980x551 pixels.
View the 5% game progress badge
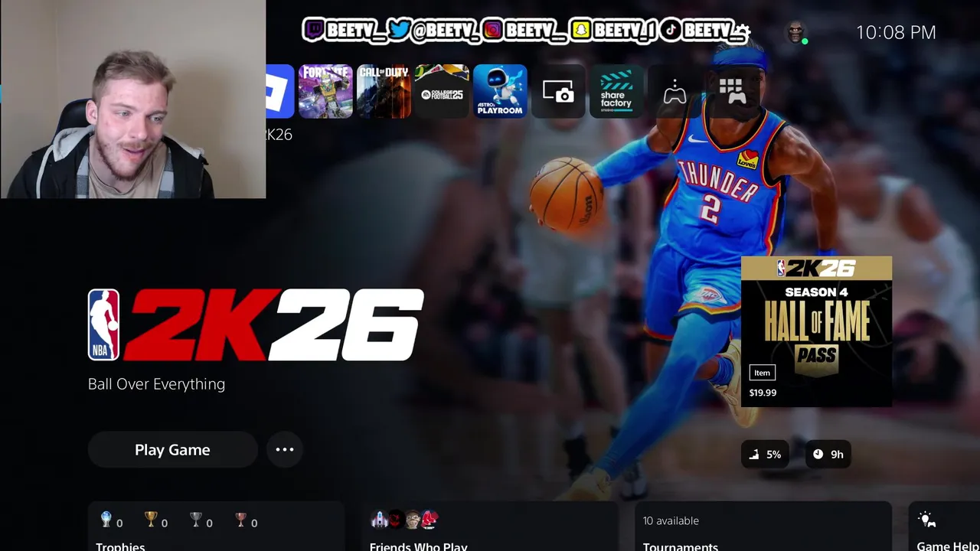[x=765, y=455]
